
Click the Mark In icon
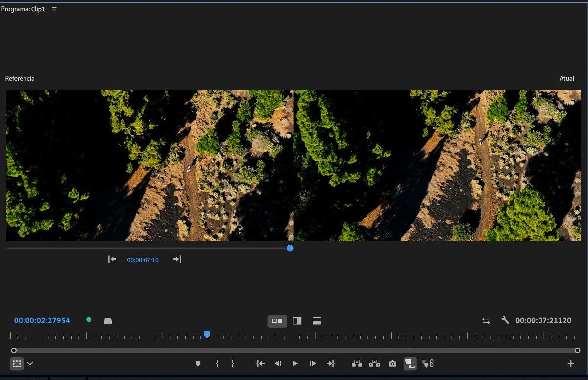click(217, 363)
